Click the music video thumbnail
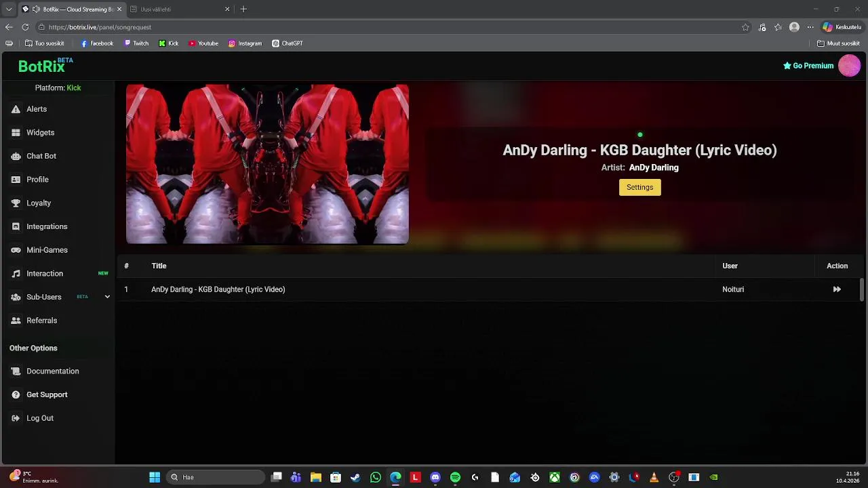 [267, 164]
